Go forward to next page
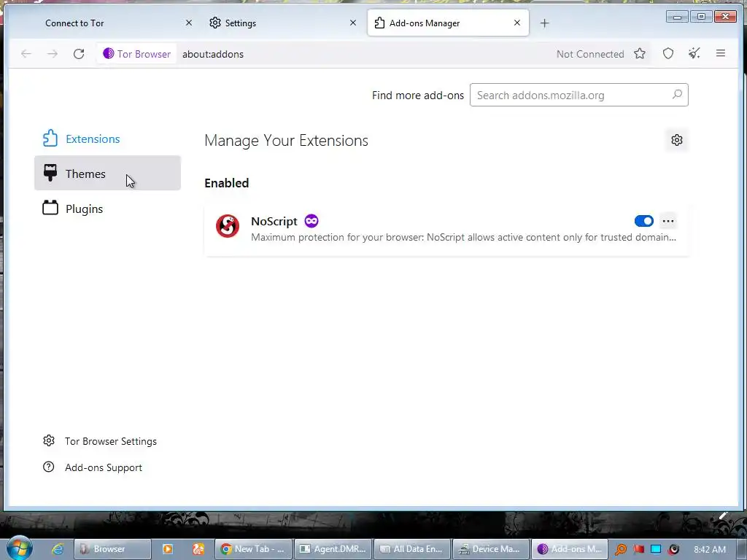Screen dimensions: 747x560 [x=53, y=54]
